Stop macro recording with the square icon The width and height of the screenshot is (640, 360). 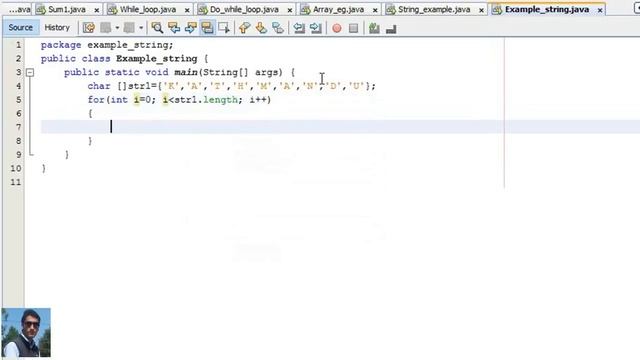click(353, 28)
